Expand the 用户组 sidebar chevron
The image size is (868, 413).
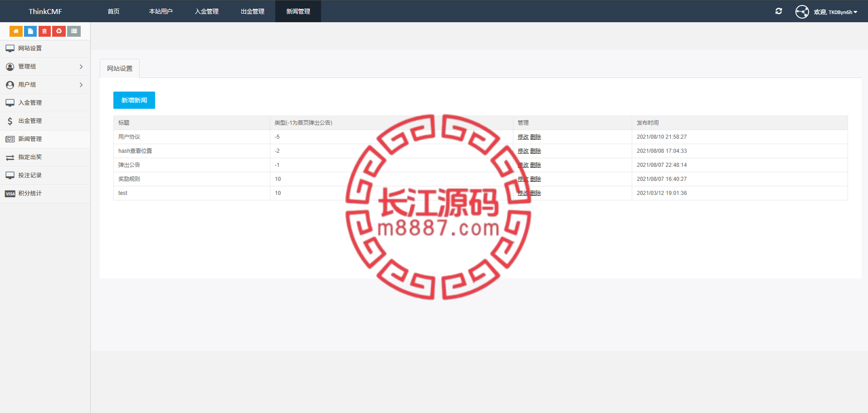click(81, 85)
